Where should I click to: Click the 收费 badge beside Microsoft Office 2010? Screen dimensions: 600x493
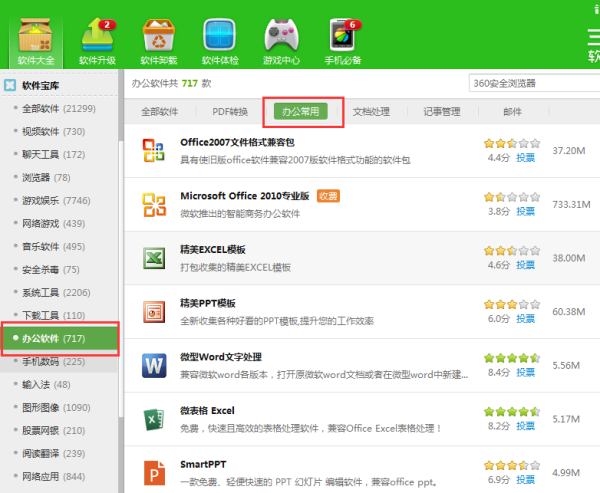[328, 196]
